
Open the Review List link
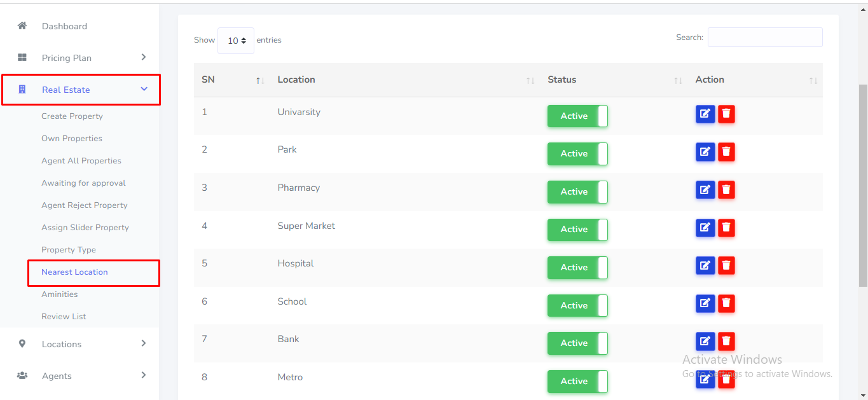pos(64,317)
